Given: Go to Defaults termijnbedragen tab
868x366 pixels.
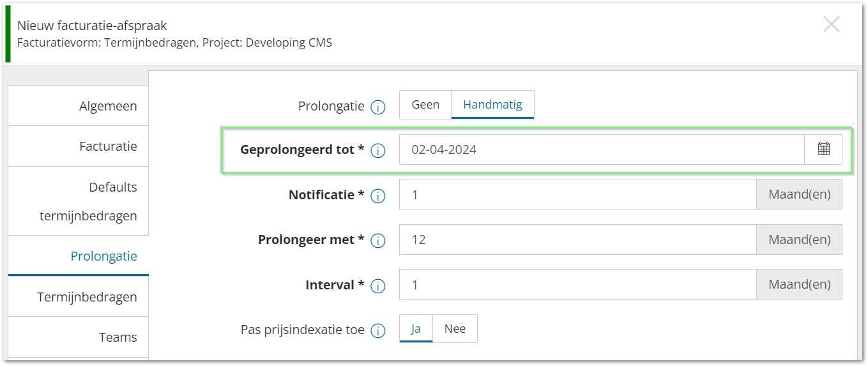Looking at the screenshot, I should coord(79,201).
